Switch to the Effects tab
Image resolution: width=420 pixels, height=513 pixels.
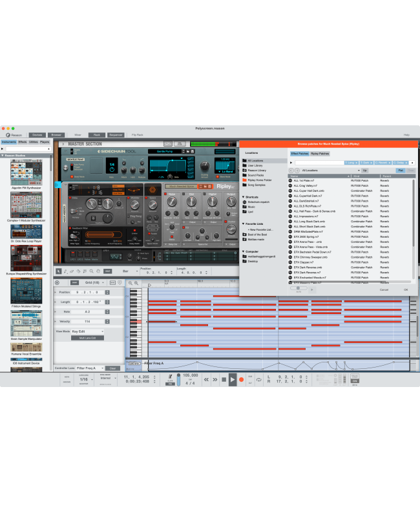coord(23,142)
